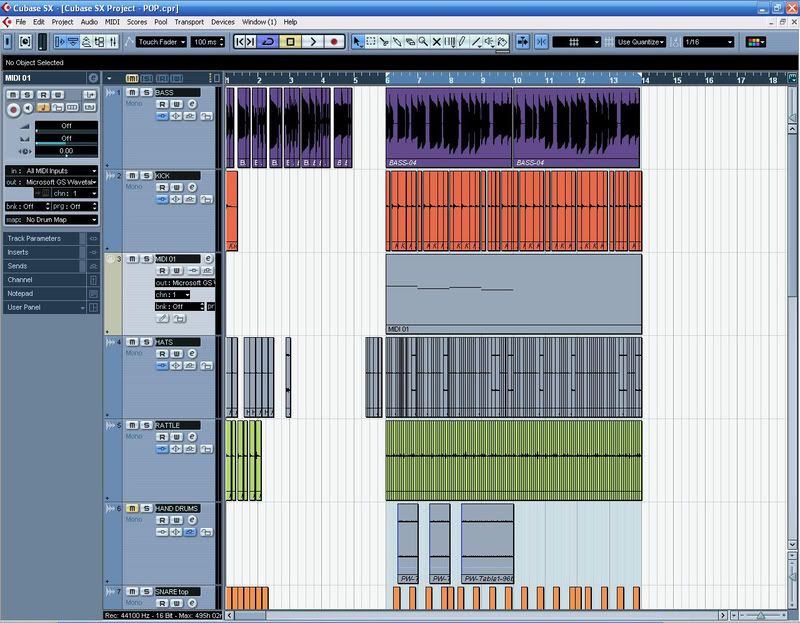Click inspector pan slider showing Off
Screen dimensions: 800x623
click(x=66, y=138)
